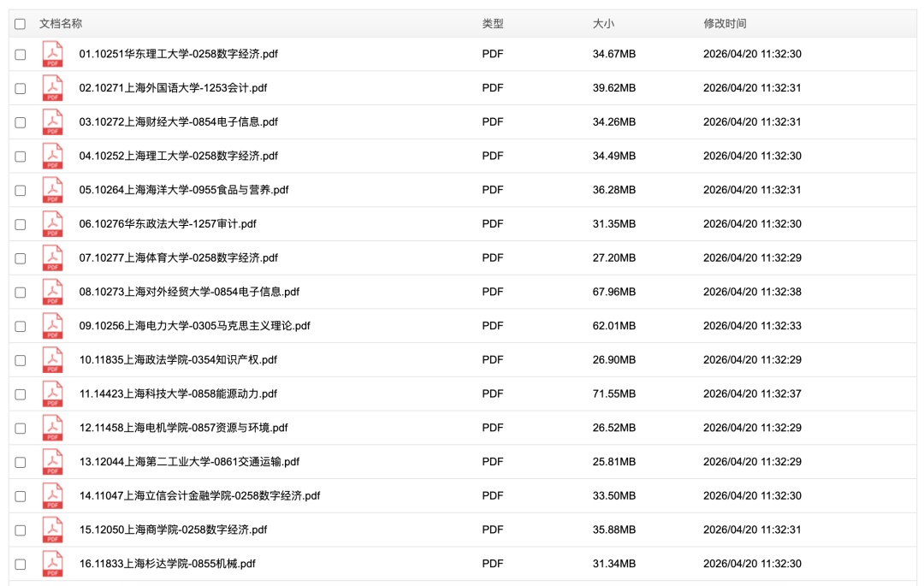Viewport: 924px width, 586px height.
Task: Tick the checkbox for 09.10256上海电力大学 row
Action: click(x=21, y=326)
